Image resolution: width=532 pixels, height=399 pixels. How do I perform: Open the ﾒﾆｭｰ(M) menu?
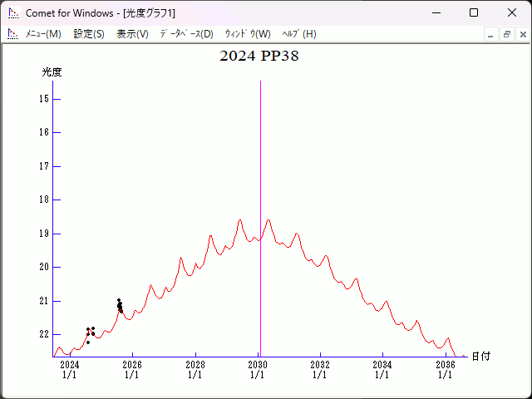coord(43,34)
